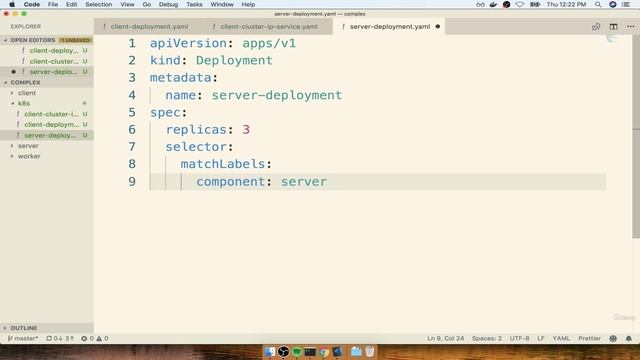Click the master branch indicator
The image size is (640, 360).
(x=23, y=338)
